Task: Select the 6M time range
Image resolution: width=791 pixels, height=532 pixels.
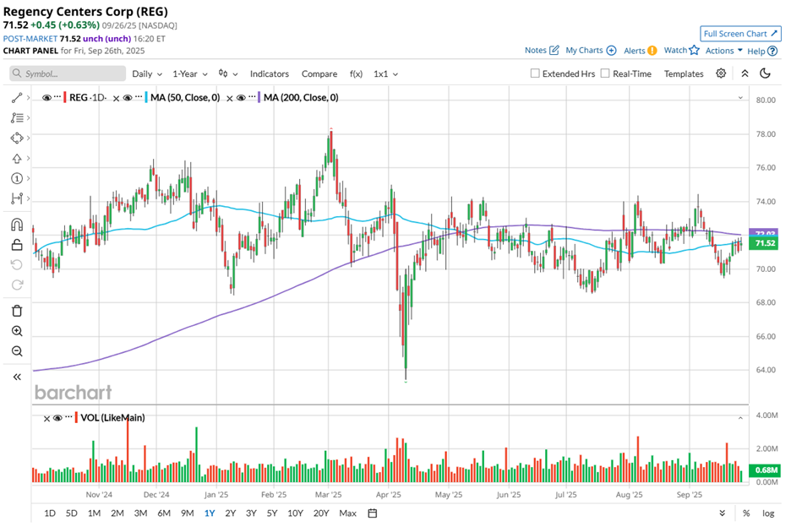Action: coord(164,513)
